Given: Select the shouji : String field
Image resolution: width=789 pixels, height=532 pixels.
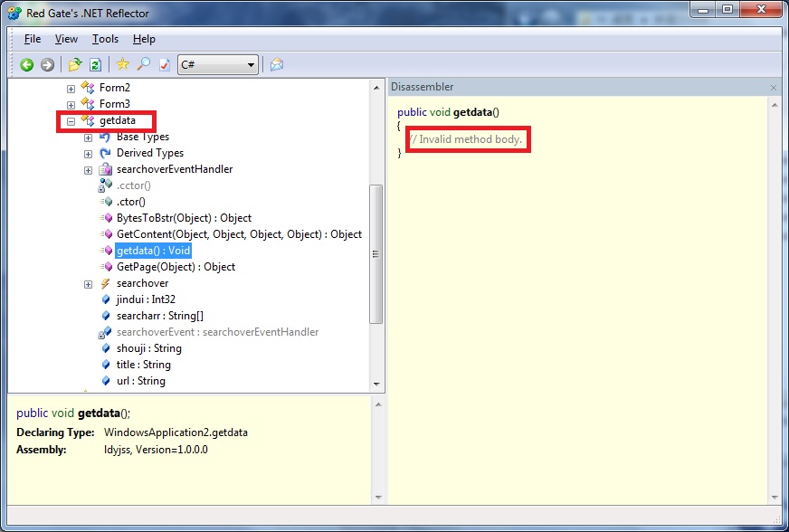Looking at the screenshot, I should pyautogui.click(x=149, y=348).
